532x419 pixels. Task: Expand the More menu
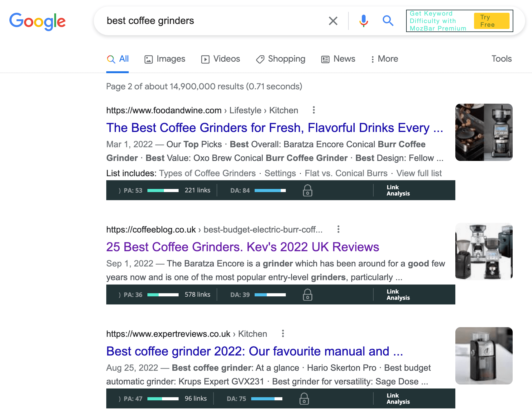tap(384, 59)
